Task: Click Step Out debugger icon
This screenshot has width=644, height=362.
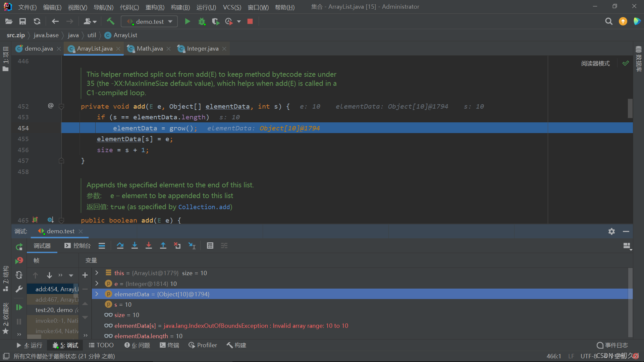Action: coord(163,246)
